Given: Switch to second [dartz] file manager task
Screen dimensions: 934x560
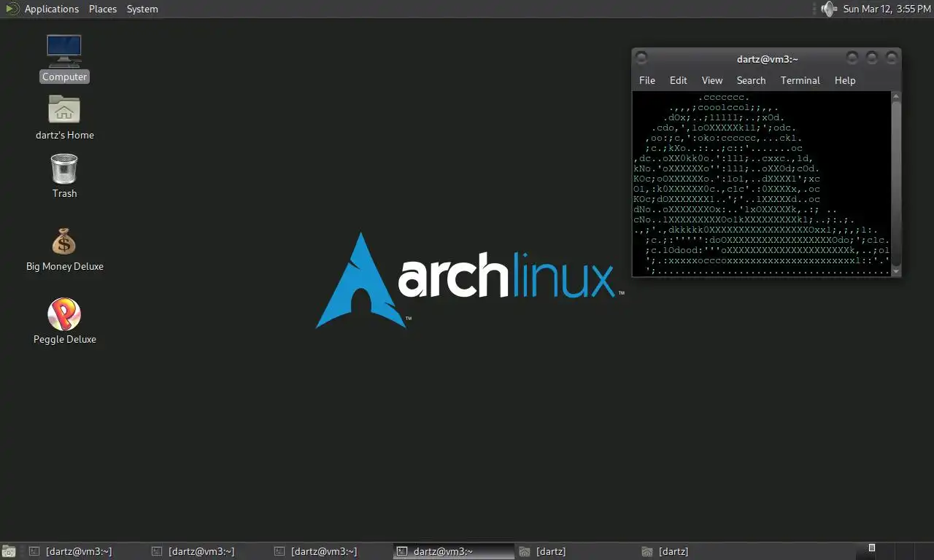Looking at the screenshot, I should click(699, 551).
